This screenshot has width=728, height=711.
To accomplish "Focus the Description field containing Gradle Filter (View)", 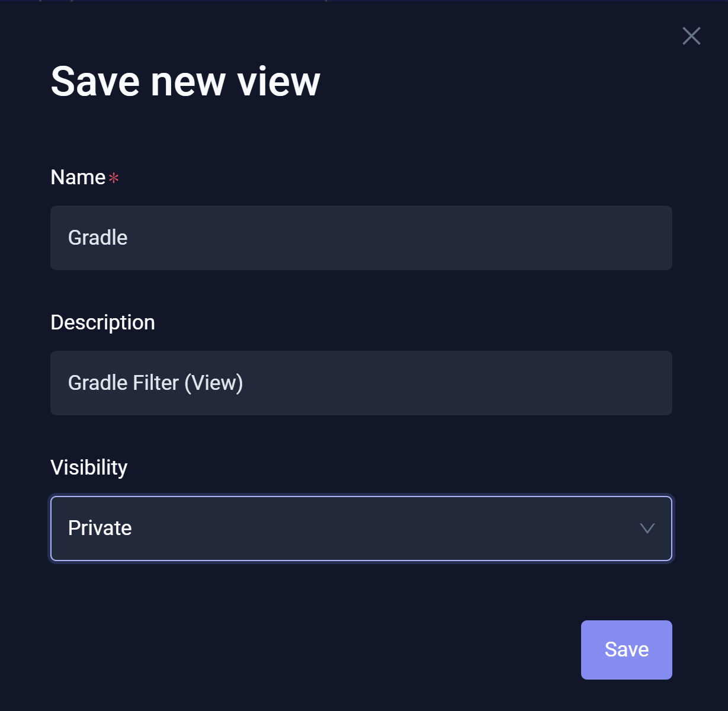I will click(361, 383).
